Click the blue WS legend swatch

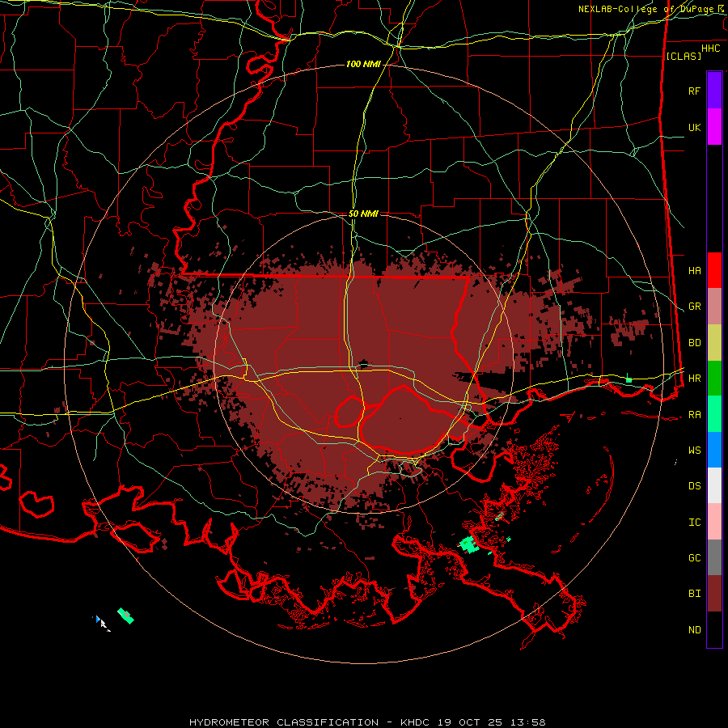tap(714, 450)
